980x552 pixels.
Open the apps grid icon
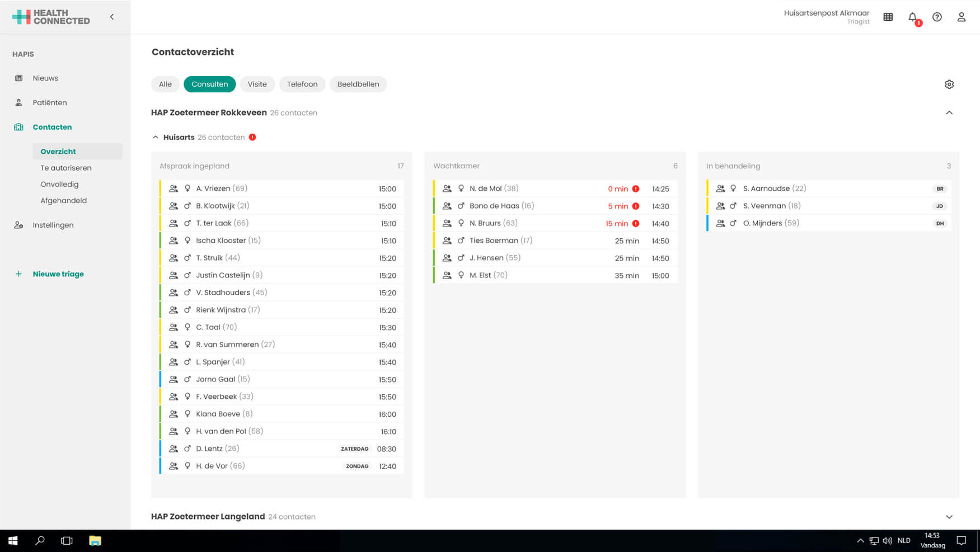(888, 17)
